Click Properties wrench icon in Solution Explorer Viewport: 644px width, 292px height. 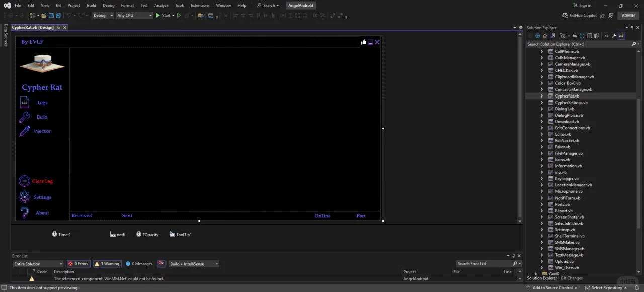click(x=614, y=36)
